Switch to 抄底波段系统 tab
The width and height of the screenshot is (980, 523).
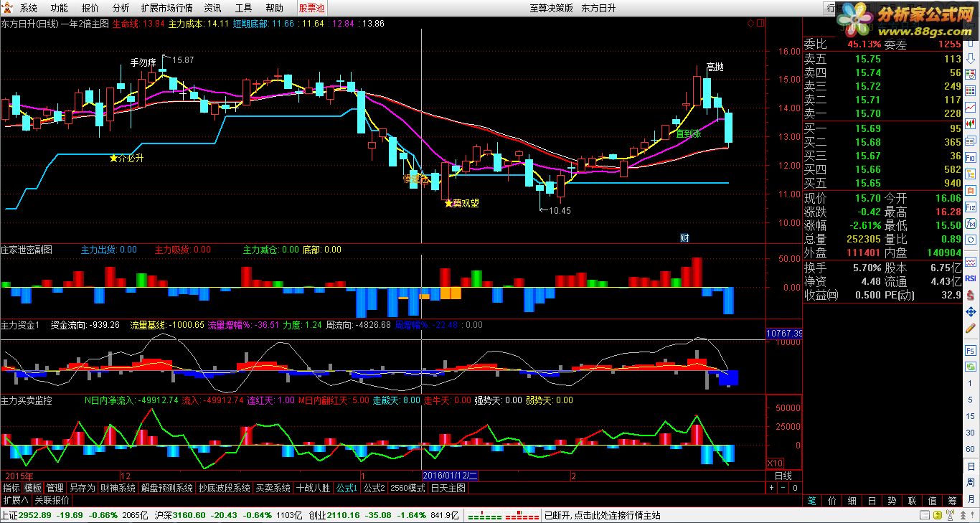point(224,488)
